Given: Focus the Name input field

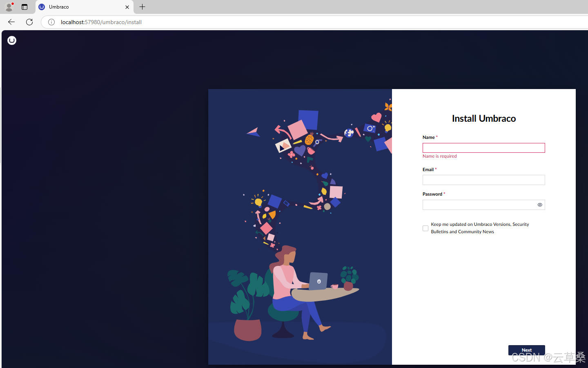Looking at the screenshot, I should [x=483, y=148].
